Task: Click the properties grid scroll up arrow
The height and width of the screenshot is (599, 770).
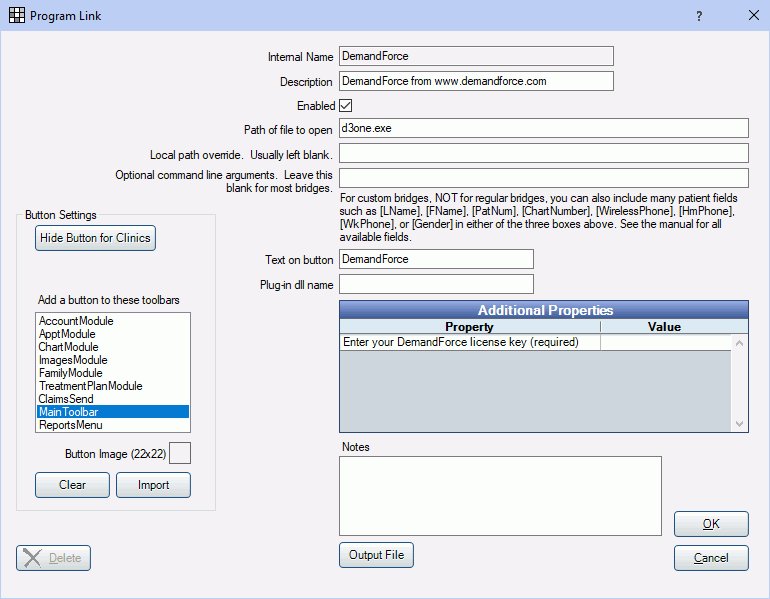Action: coord(740,343)
